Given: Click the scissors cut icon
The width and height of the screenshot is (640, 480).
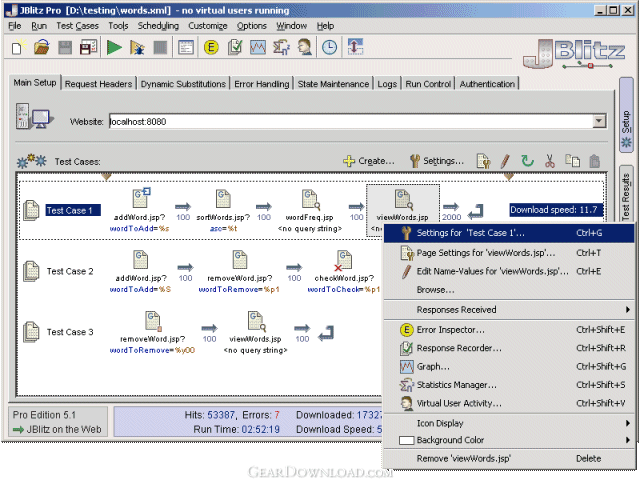Looking at the screenshot, I should pos(550,161).
